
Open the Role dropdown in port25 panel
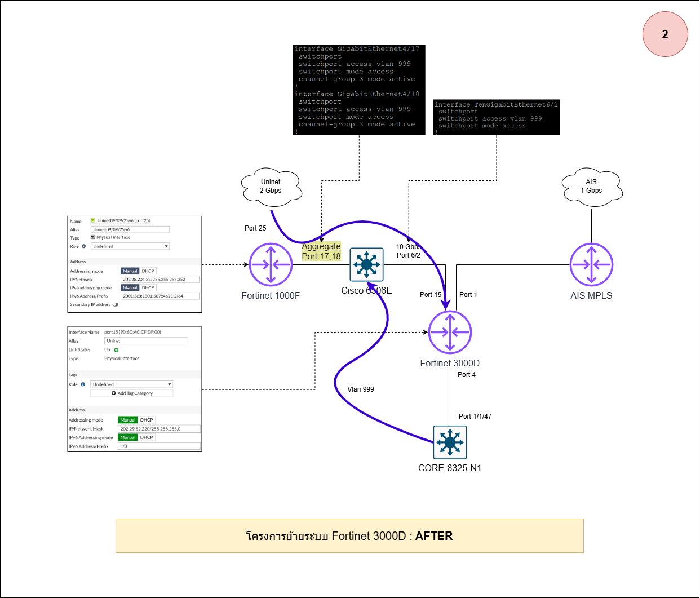(x=130, y=246)
